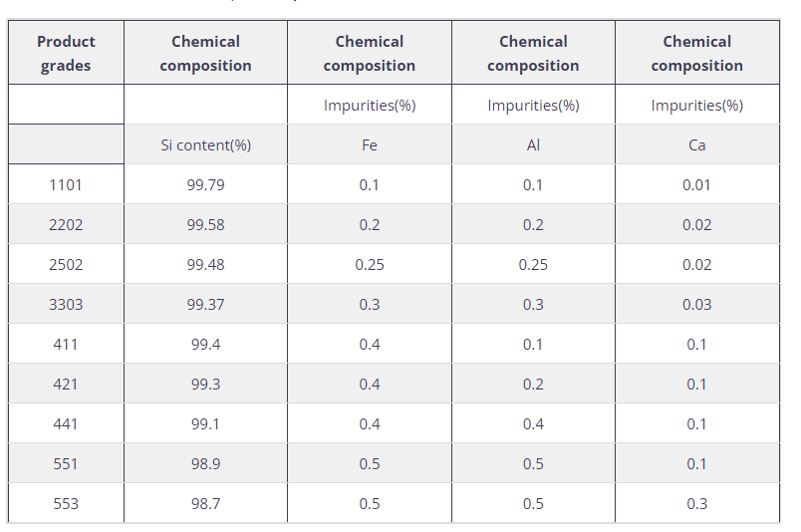This screenshot has width=801, height=532.
Task: Select product grade 411 cell
Action: pyautogui.click(x=66, y=344)
